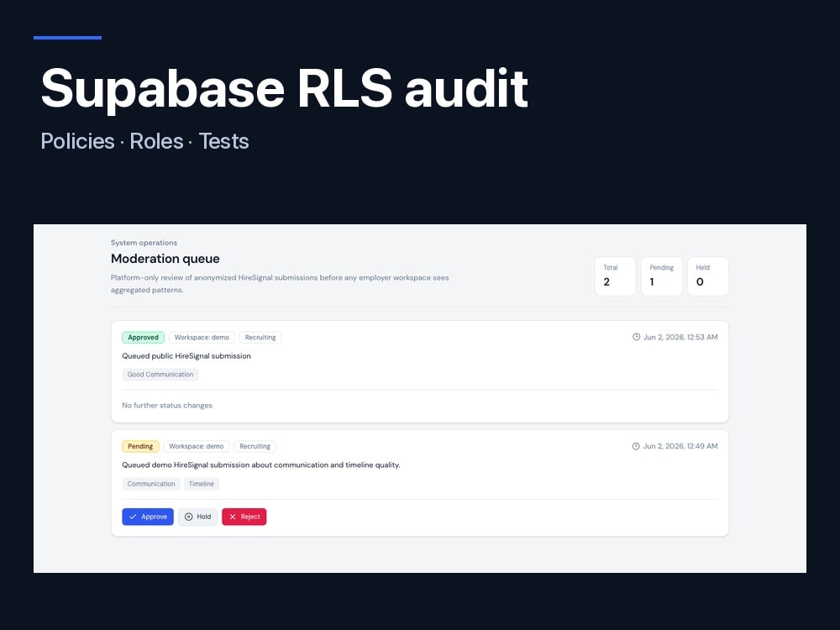Click the 'Platform-only review of anonymized' description

coord(280,283)
